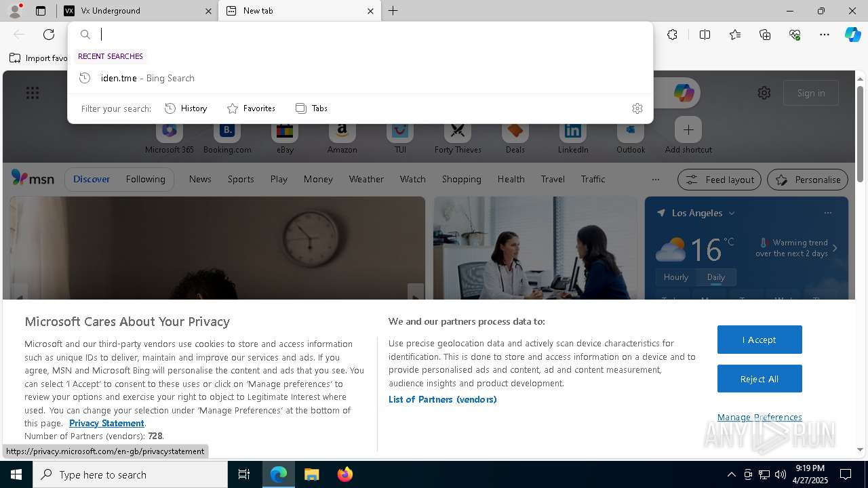The width and height of the screenshot is (868, 488).
Task: Open the apps grid launcher
Action: point(33,93)
